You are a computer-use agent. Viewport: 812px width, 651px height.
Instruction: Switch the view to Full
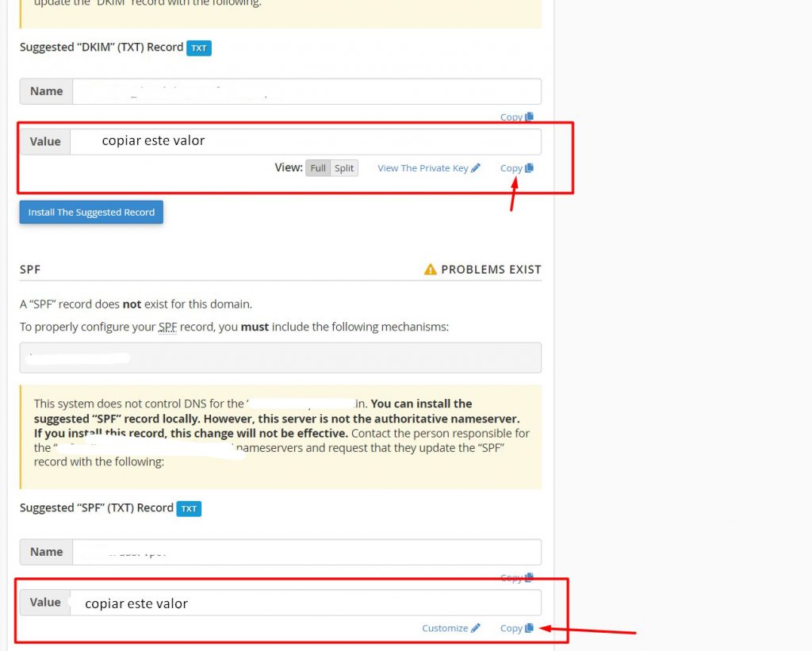pos(318,168)
